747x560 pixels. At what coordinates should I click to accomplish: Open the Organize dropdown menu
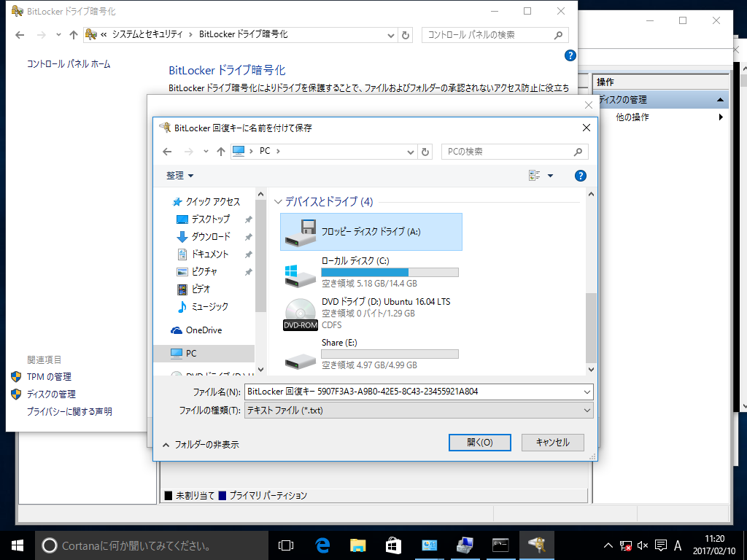(180, 176)
